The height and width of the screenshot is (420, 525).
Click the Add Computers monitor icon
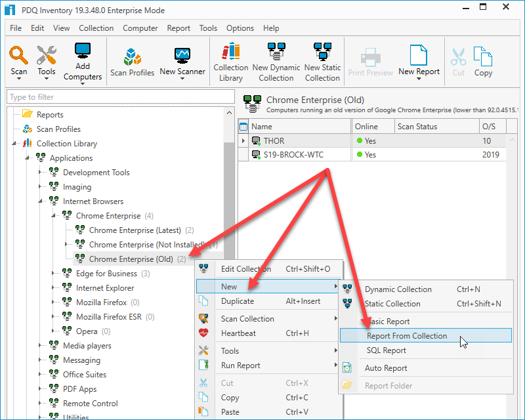[x=83, y=51]
